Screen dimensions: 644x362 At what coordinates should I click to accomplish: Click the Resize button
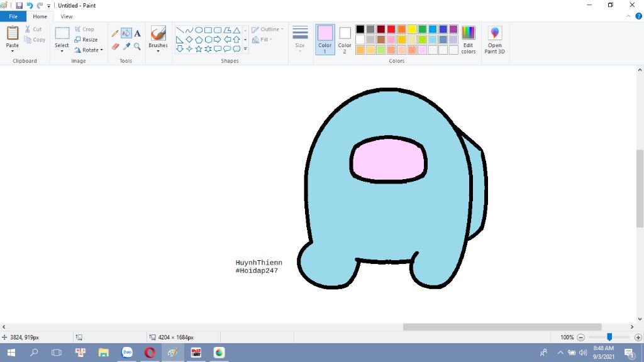pos(86,40)
